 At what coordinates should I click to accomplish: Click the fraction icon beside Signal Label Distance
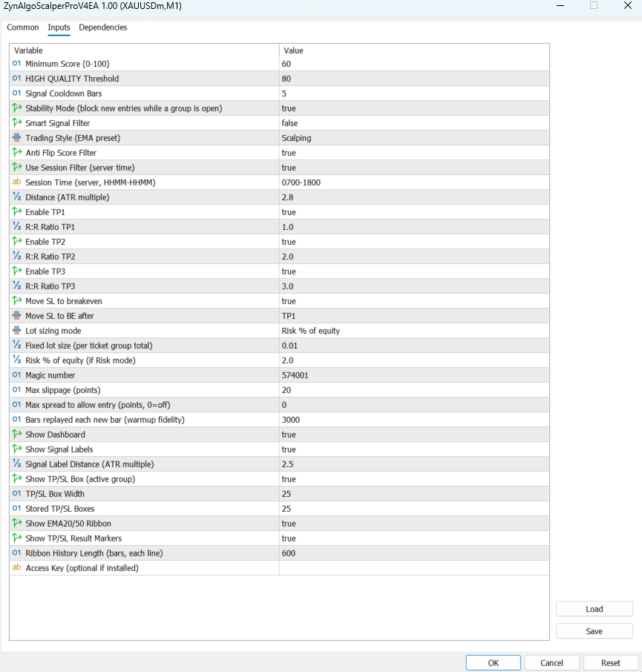click(17, 464)
